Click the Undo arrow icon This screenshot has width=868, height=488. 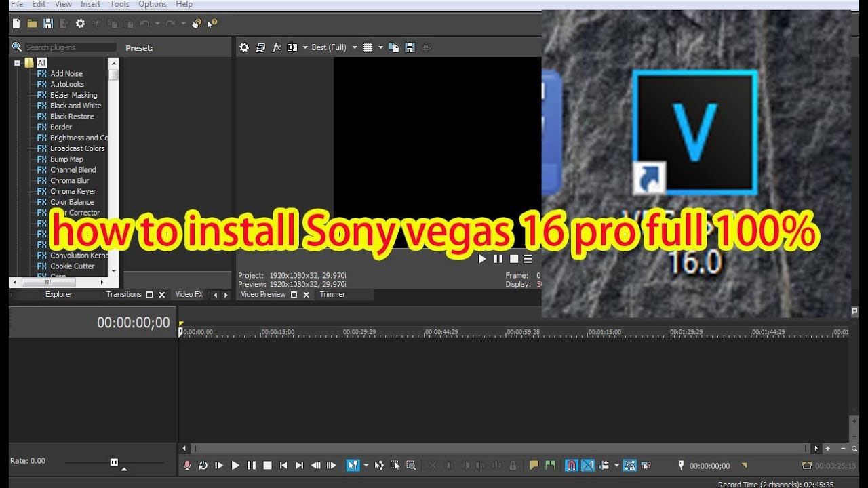point(144,24)
